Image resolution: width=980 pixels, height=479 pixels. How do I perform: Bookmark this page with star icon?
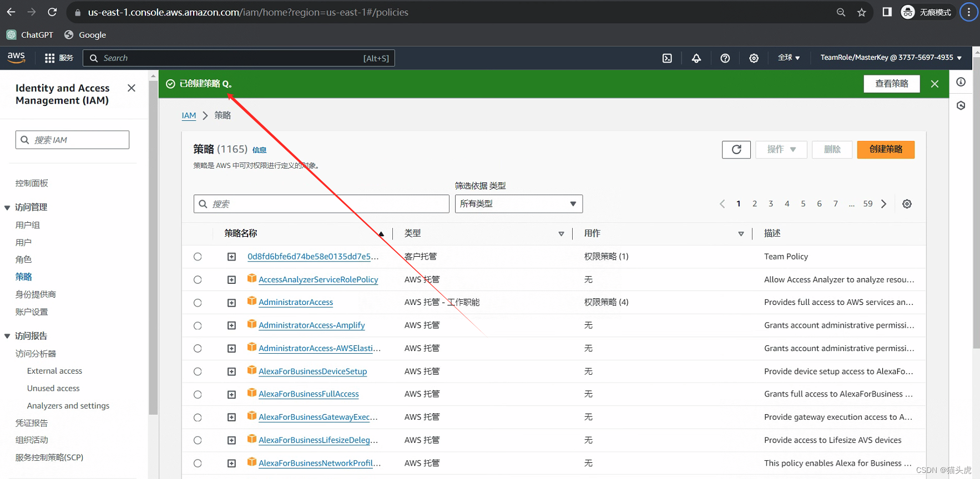[862, 12]
